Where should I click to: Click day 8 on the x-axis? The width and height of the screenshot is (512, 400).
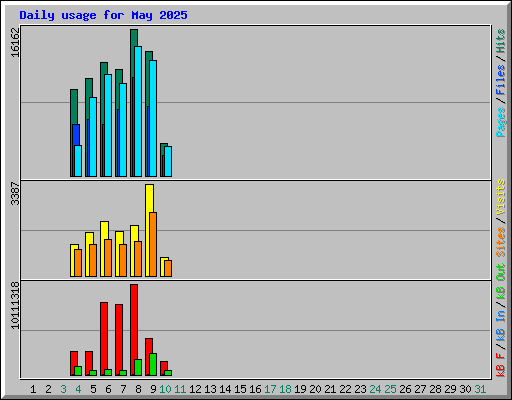tap(138, 389)
